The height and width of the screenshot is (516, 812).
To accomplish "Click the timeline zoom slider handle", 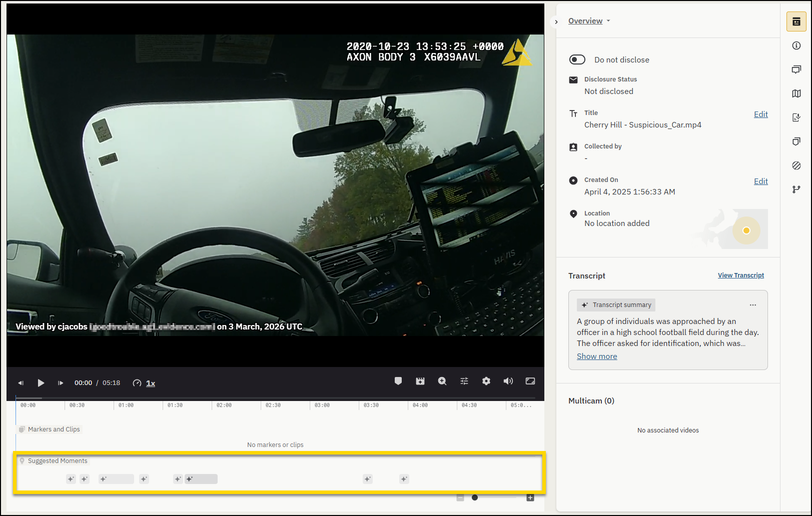I will [475, 497].
